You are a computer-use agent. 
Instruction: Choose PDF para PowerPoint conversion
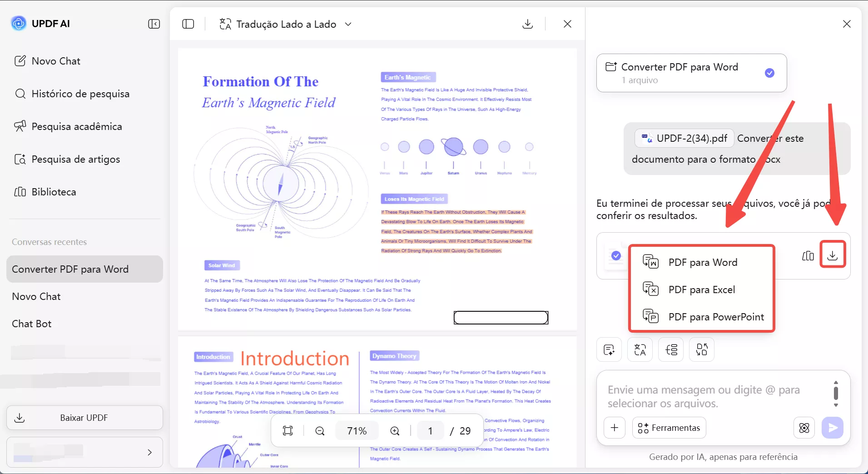coord(717,317)
